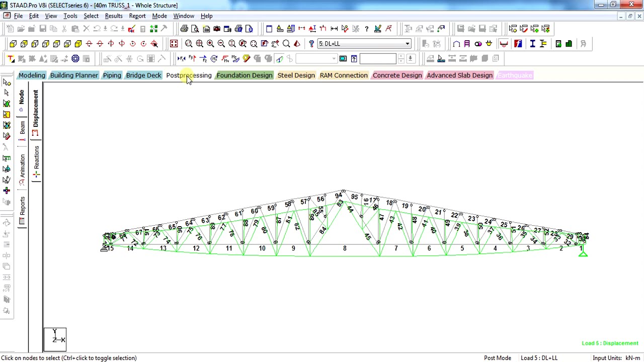644x362 pixels.
Task: Open the 3D rendered view icon
Action: point(297,44)
